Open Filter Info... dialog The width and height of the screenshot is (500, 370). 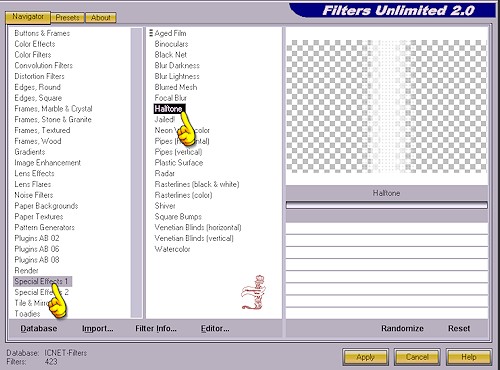(x=156, y=328)
